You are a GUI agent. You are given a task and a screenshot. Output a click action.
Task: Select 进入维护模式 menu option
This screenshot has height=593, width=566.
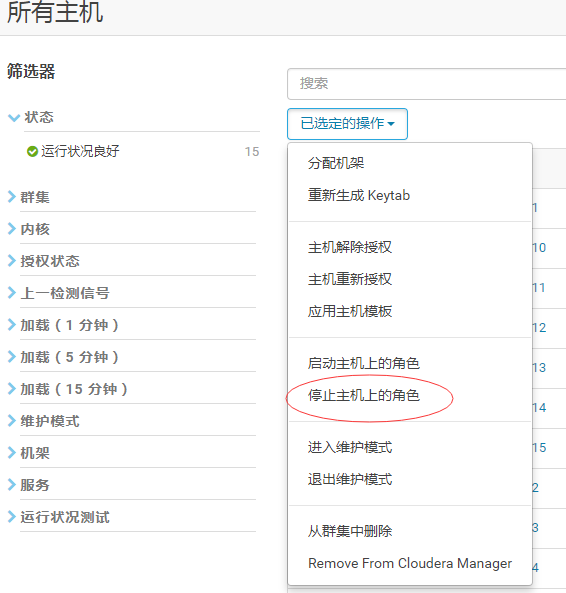349,447
